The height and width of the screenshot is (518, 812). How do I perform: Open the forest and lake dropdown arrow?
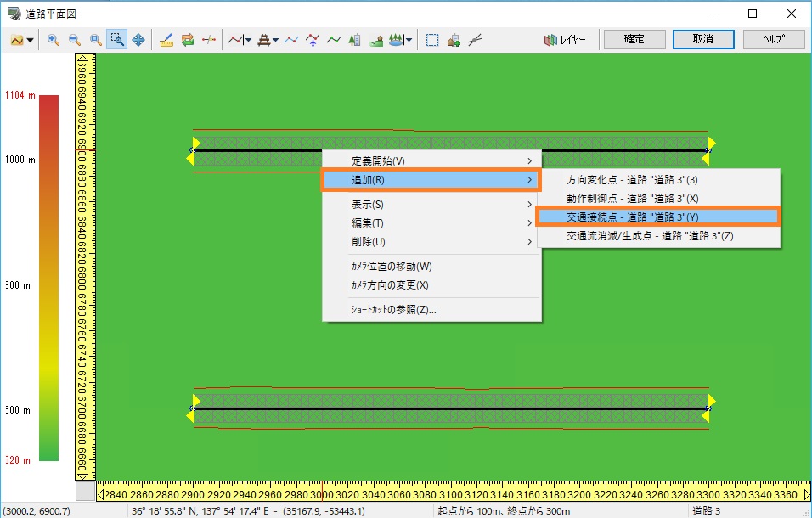tap(409, 40)
